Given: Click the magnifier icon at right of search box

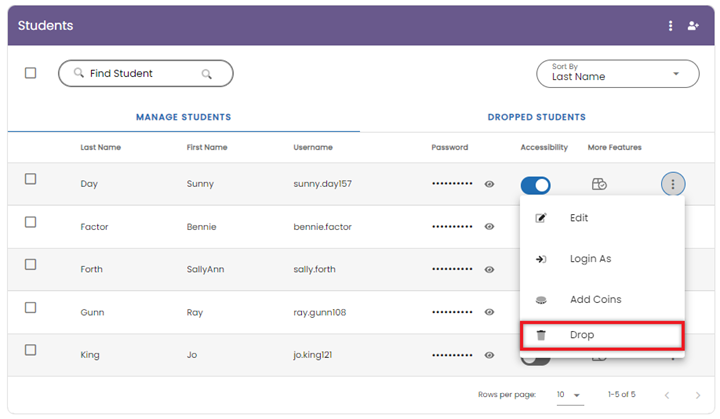Looking at the screenshot, I should (x=207, y=74).
